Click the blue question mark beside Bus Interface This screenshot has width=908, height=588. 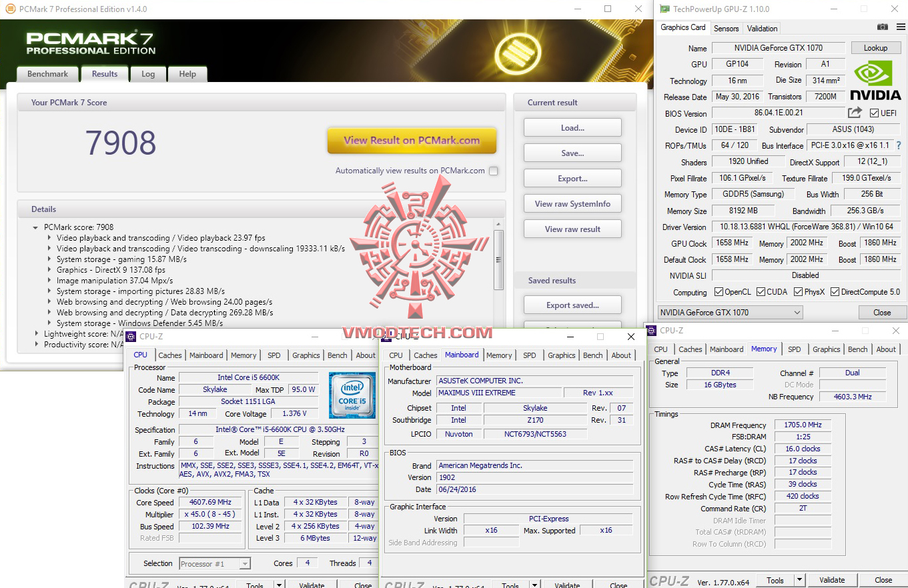899,145
